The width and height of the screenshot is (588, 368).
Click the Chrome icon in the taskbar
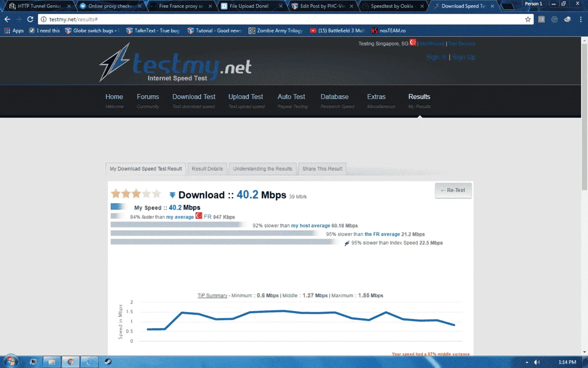point(71,362)
